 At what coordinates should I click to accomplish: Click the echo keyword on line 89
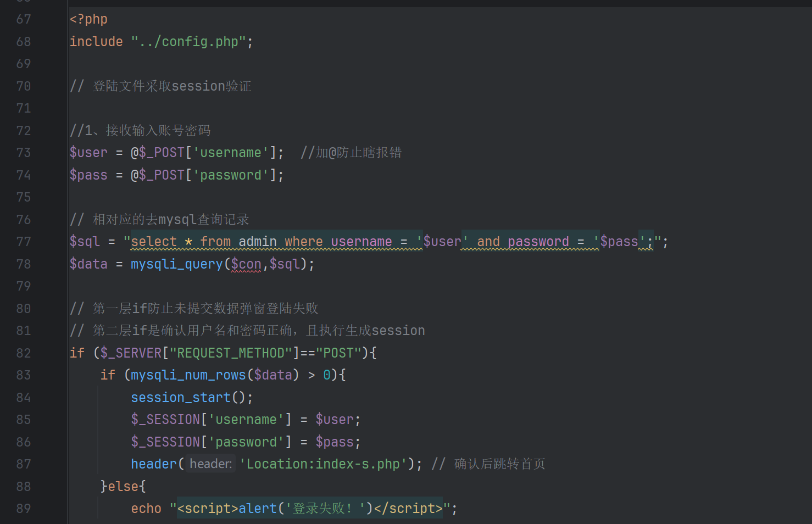point(146,509)
